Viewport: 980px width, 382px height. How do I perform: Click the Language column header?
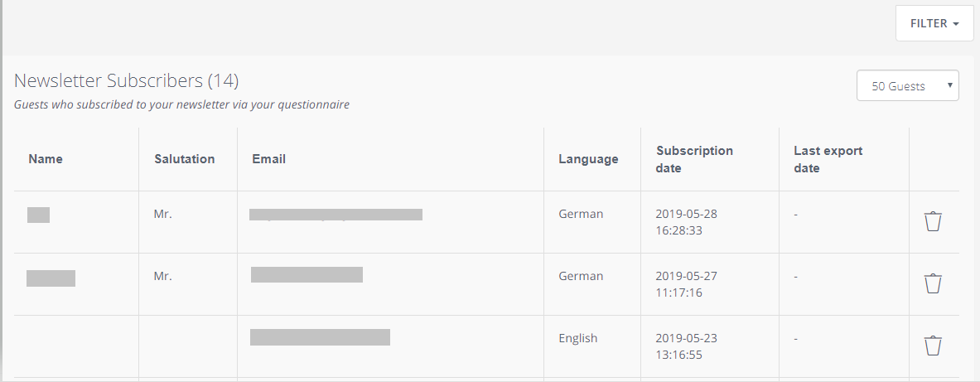[588, 159]
